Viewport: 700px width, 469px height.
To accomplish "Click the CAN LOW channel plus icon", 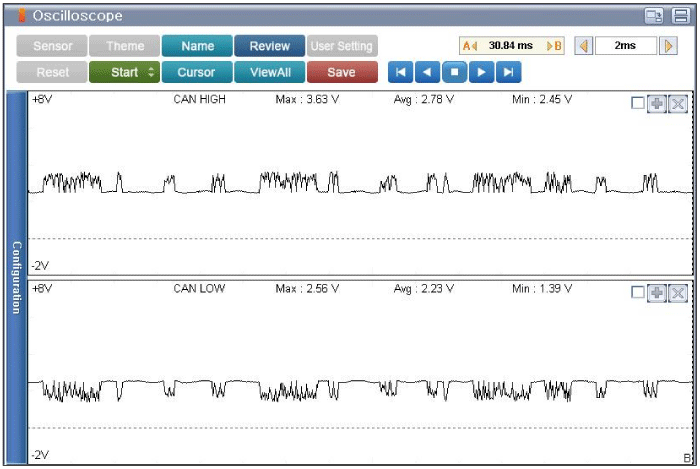I will (x=657, y=293).
